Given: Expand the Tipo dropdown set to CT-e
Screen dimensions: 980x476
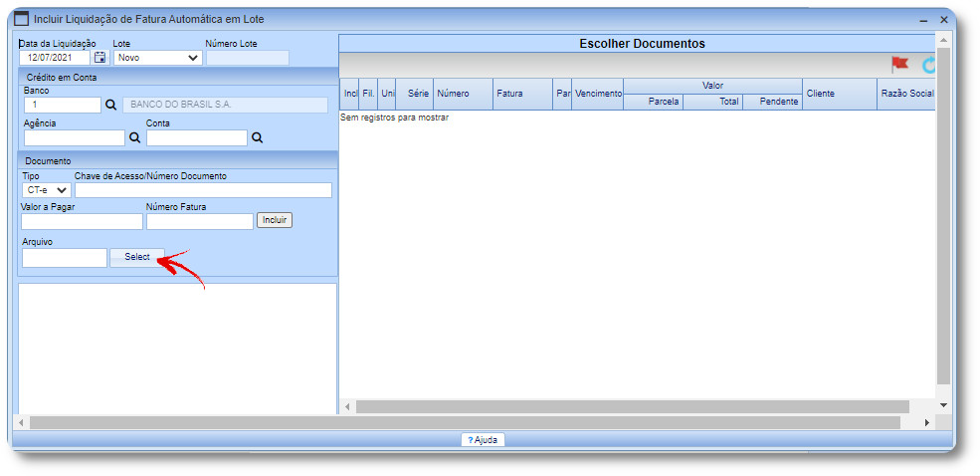Looking at the screenshot, I should 46,190.
